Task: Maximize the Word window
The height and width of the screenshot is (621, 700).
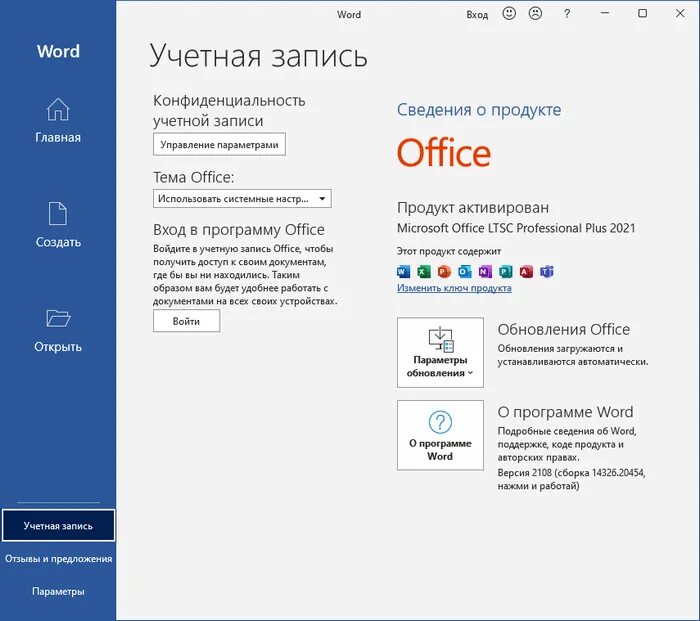Action: coord(642,13)
